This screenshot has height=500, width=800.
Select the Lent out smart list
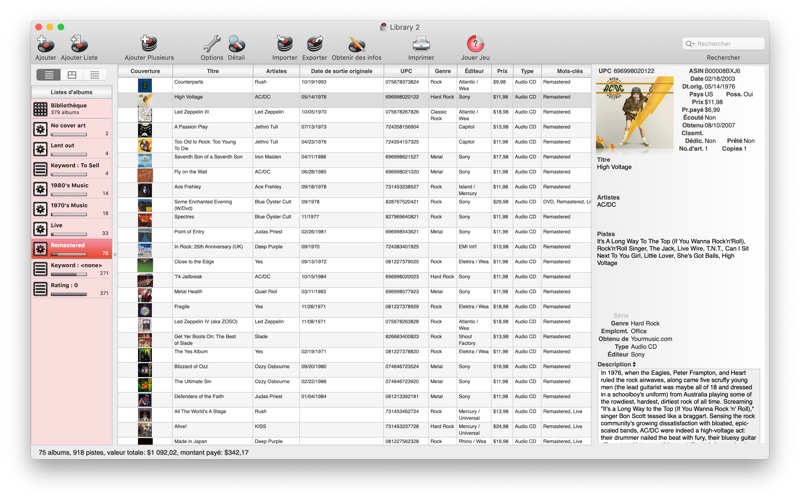[x=72, y=149]
